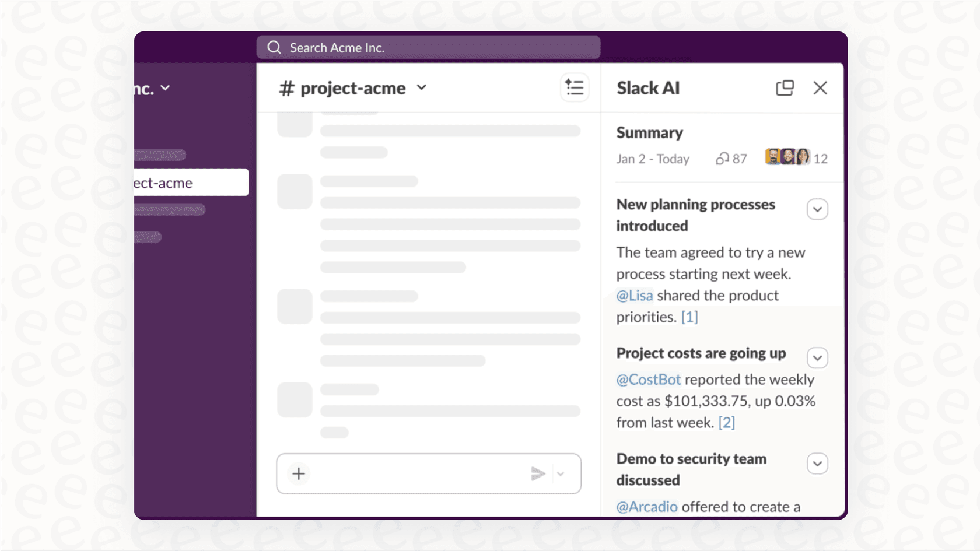Click the @CostBot mention link
Viewport: 980px width, 551px height.
648,379
